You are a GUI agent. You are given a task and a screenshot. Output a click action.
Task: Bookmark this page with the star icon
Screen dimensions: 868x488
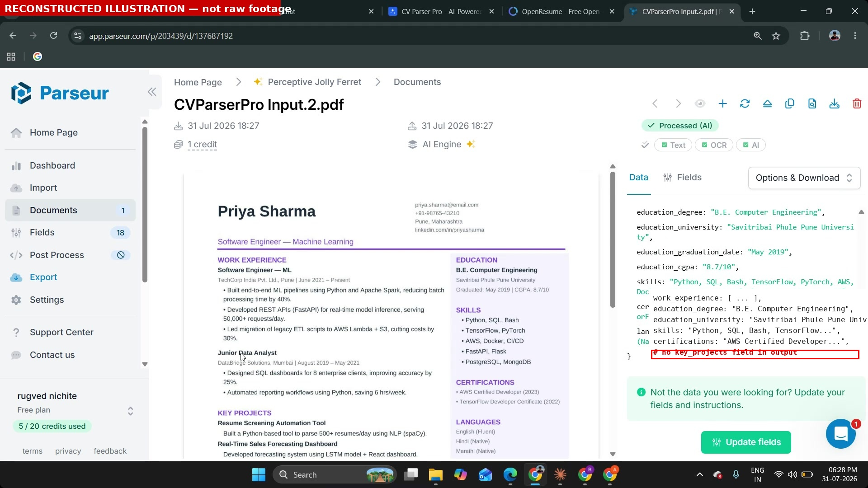(776, 36)
